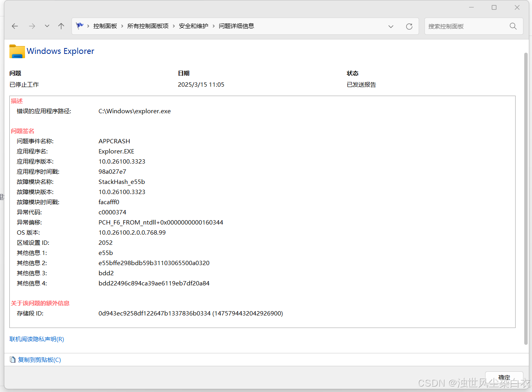Select path C:\Windows\explorer.exe
Viewport: 532px width, 392px height.
tap(134, 111)
